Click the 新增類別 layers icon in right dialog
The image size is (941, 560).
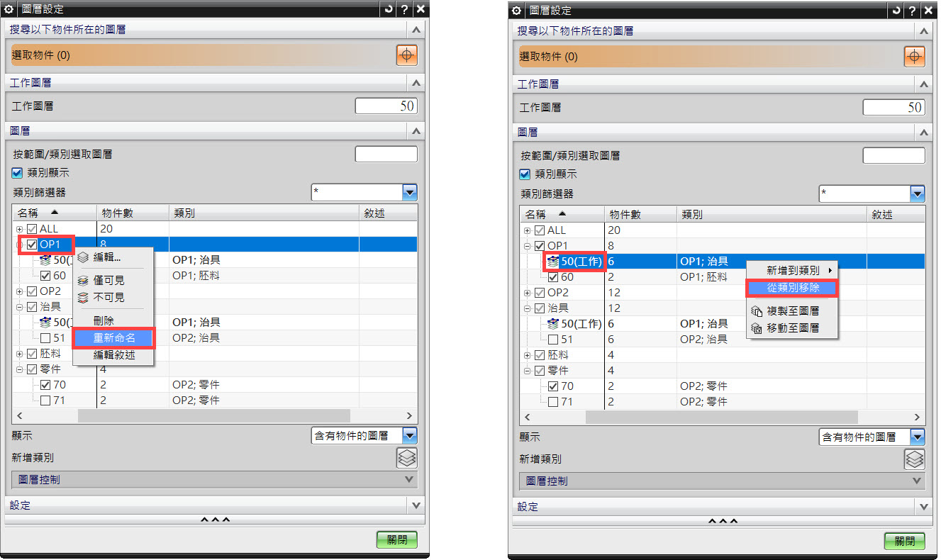(x=915, y=459)
